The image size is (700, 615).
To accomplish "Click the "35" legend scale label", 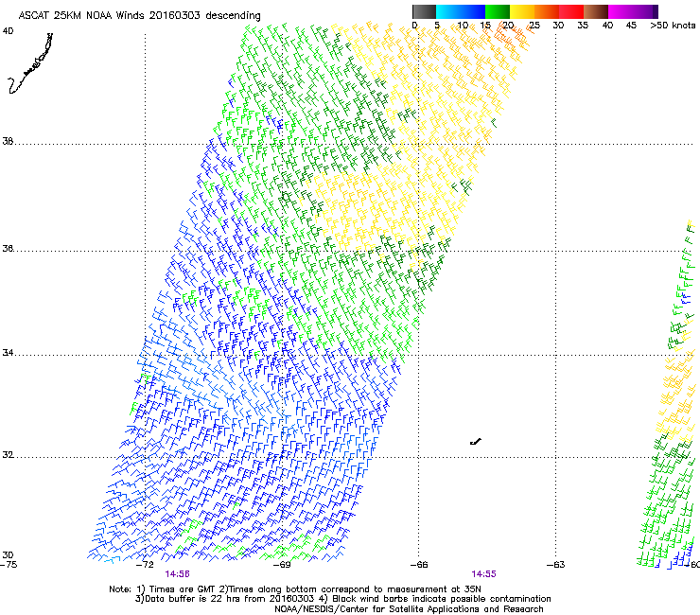I will (x=583, y=26).
